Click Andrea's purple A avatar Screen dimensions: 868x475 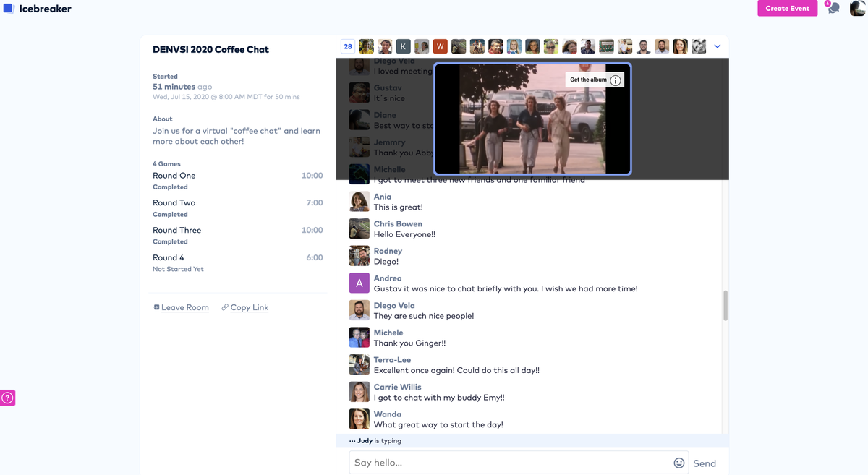(359, 283)
